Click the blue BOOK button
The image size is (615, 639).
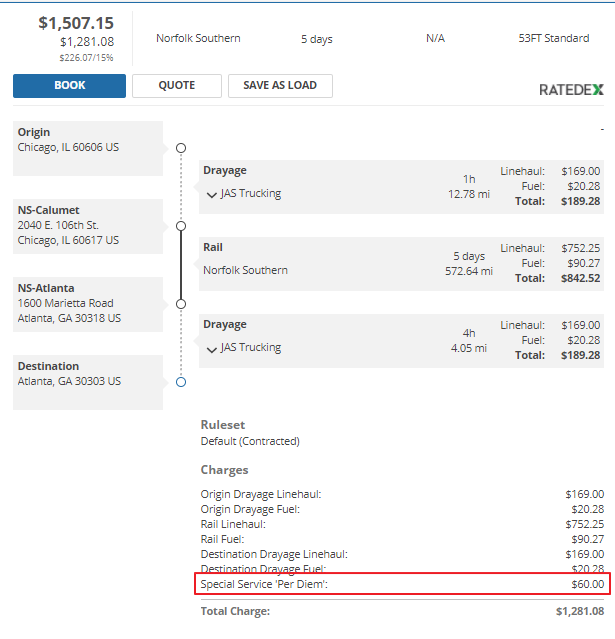pyautogui.click(x=69, y=86)
